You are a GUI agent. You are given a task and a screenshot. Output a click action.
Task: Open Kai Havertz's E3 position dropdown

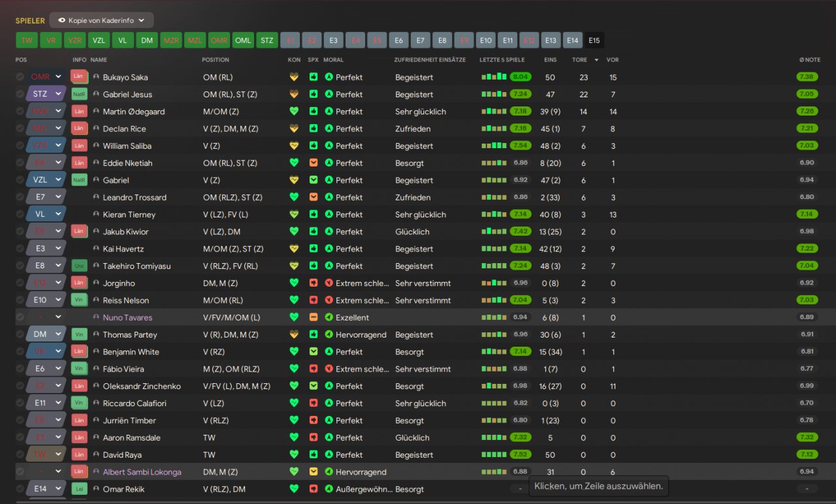pos(46,249)
